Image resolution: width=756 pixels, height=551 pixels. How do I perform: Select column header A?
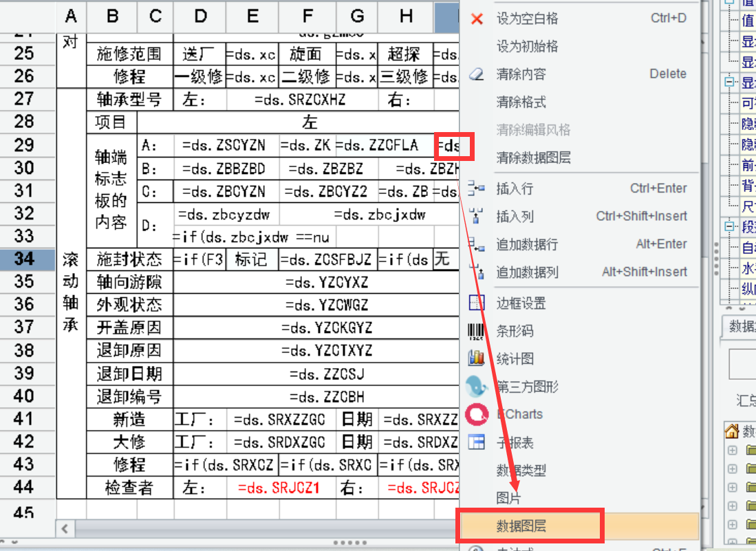(x=71, y=17)
